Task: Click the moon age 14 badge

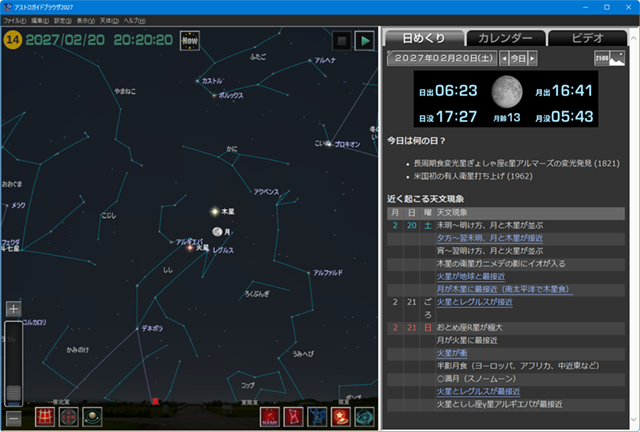Action: pyautogui.click(x=13, y=40)
